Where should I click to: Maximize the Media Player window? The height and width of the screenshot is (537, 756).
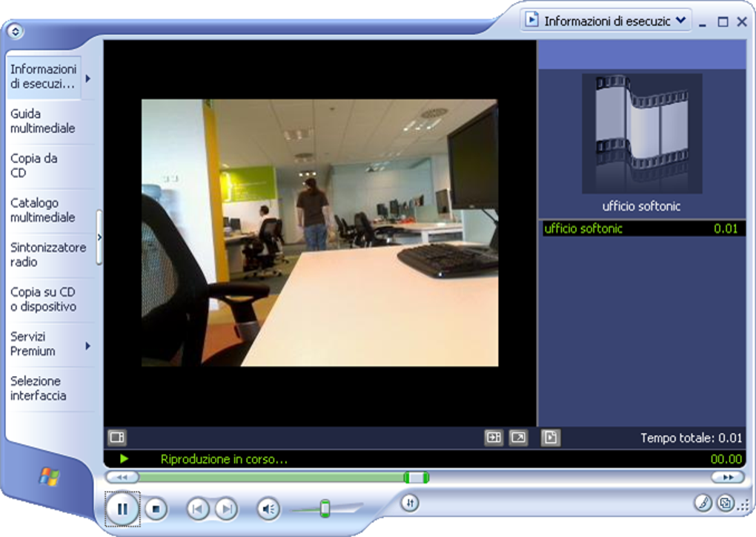coord(723,22)
